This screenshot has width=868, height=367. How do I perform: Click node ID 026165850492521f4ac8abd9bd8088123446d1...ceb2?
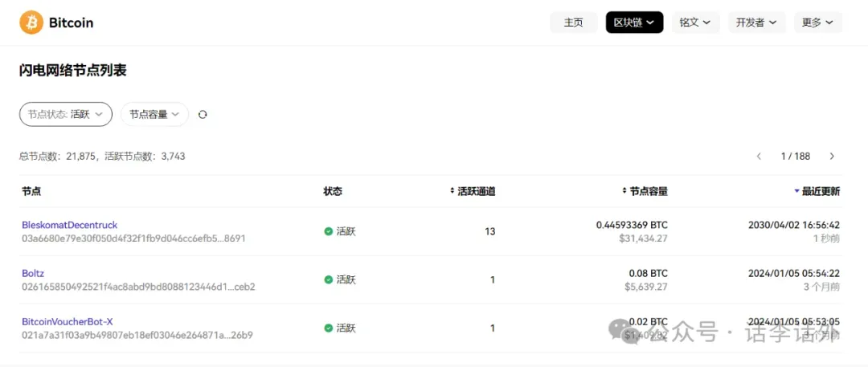(138, 287)
